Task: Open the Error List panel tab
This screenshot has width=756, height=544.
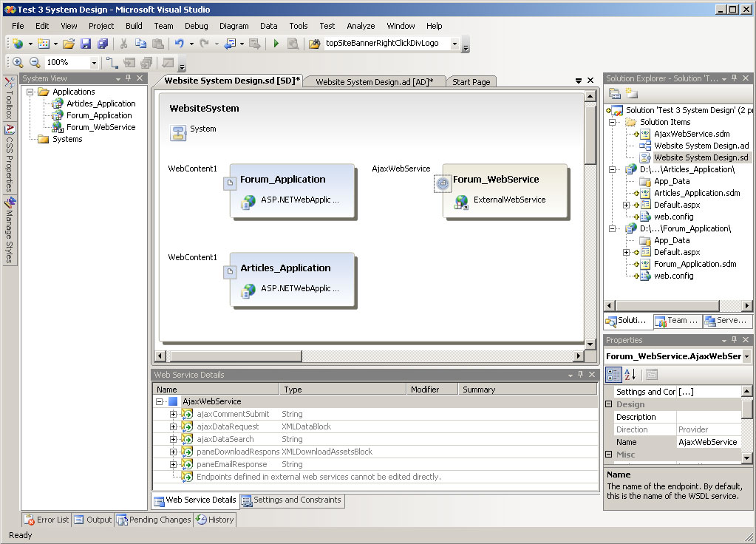Action: point(47,520)
